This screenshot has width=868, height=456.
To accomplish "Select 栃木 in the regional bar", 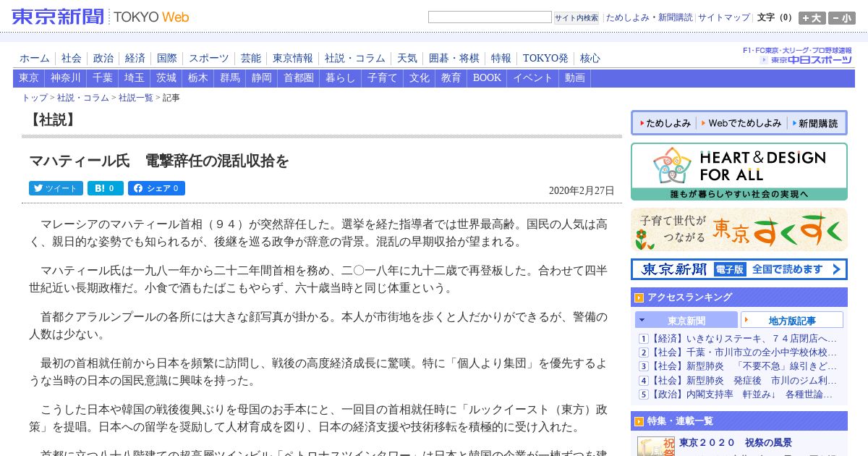I will pyautogui.click(x=198, y=78).
